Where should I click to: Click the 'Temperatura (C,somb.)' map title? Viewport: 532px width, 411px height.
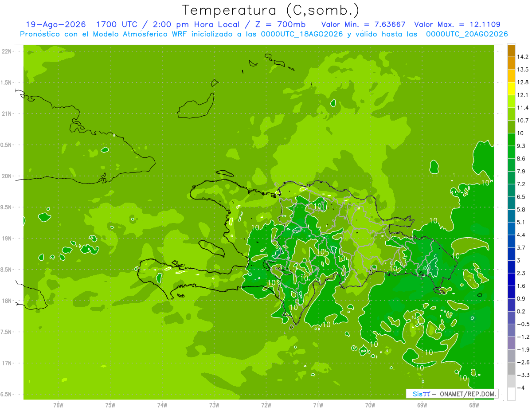point(270,10)
